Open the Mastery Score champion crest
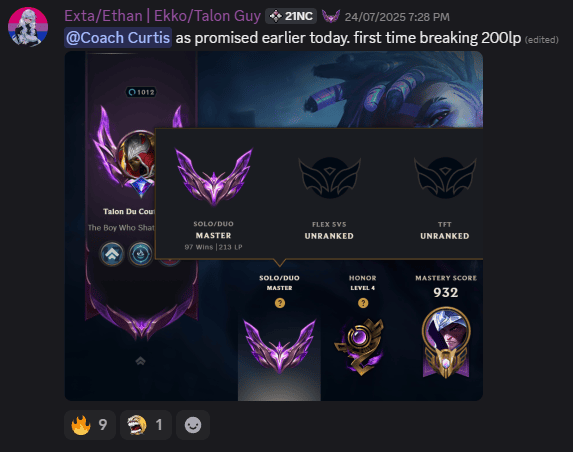Viewport: 573px width, 452px height. pos(446,342)
